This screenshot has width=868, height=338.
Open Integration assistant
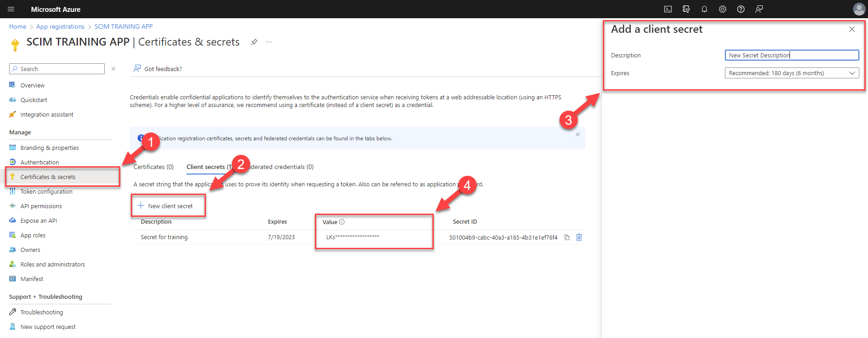46,114
